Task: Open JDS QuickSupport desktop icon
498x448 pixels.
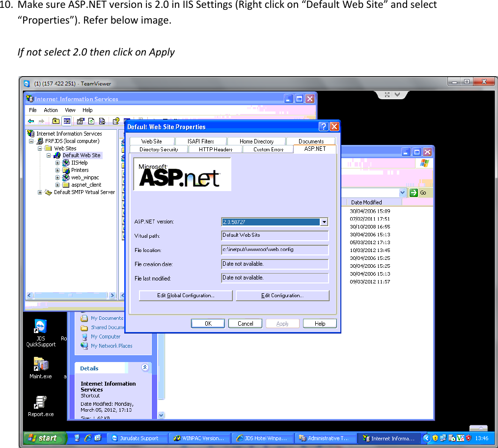Action: (41, 333)
